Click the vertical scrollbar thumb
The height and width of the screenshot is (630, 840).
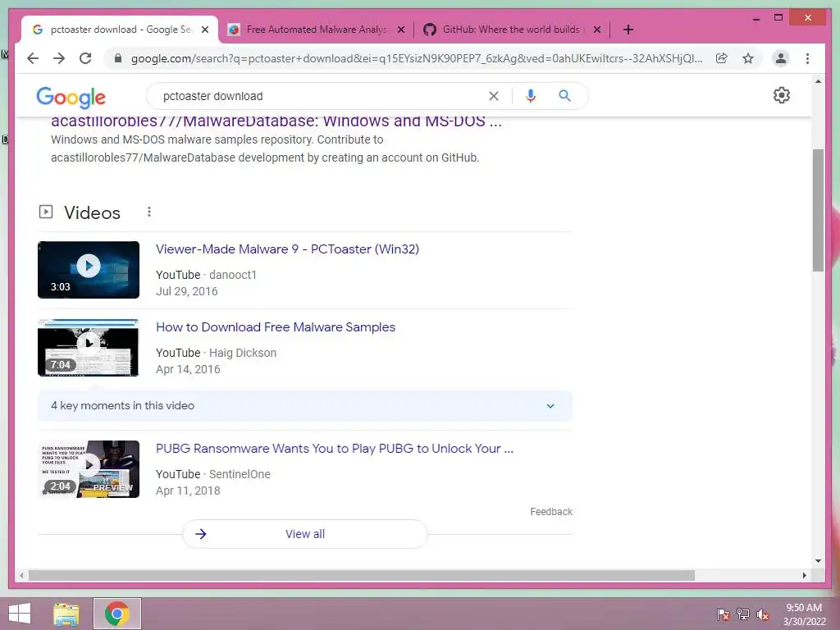[818, 210]
